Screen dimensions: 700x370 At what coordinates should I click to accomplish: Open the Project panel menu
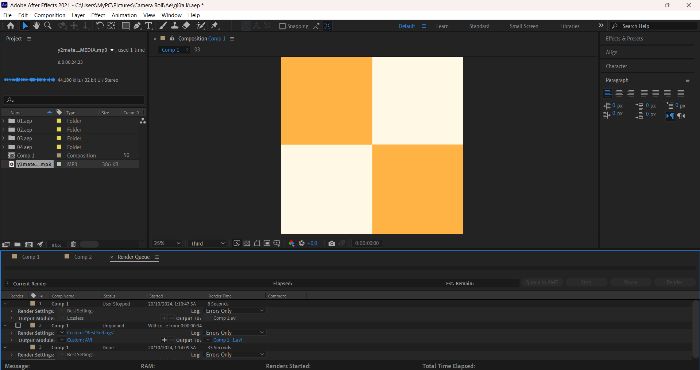pyautogui.click(x=29, y=39)
